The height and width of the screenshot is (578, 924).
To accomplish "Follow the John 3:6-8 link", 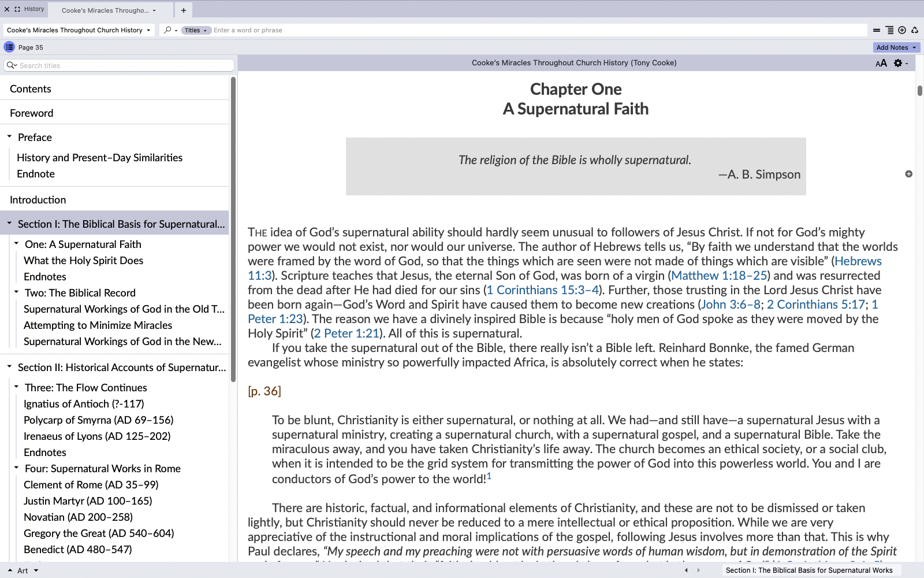I will (x=731, y=305).
